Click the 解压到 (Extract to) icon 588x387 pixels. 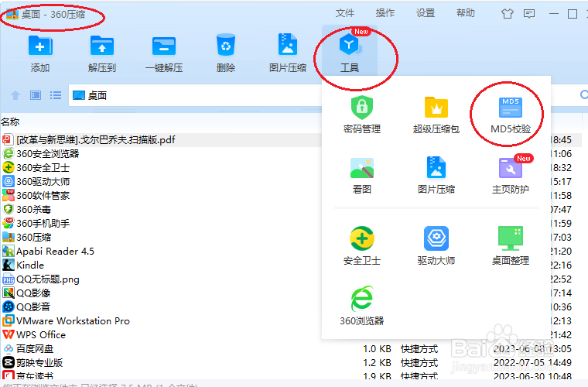click(x=102, y=53)
